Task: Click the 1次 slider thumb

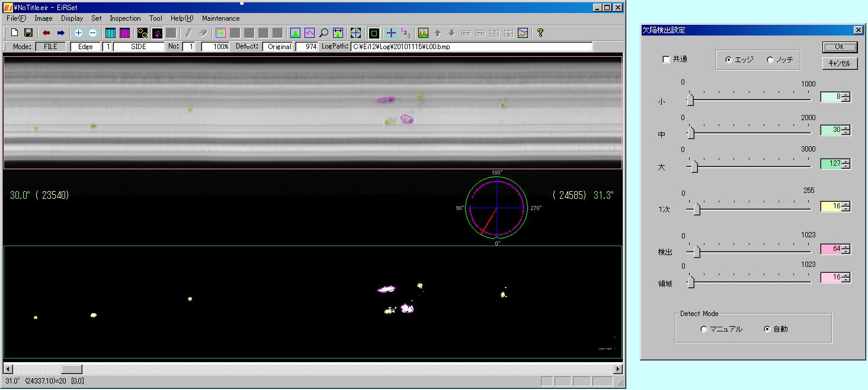Action: point(697,209)
